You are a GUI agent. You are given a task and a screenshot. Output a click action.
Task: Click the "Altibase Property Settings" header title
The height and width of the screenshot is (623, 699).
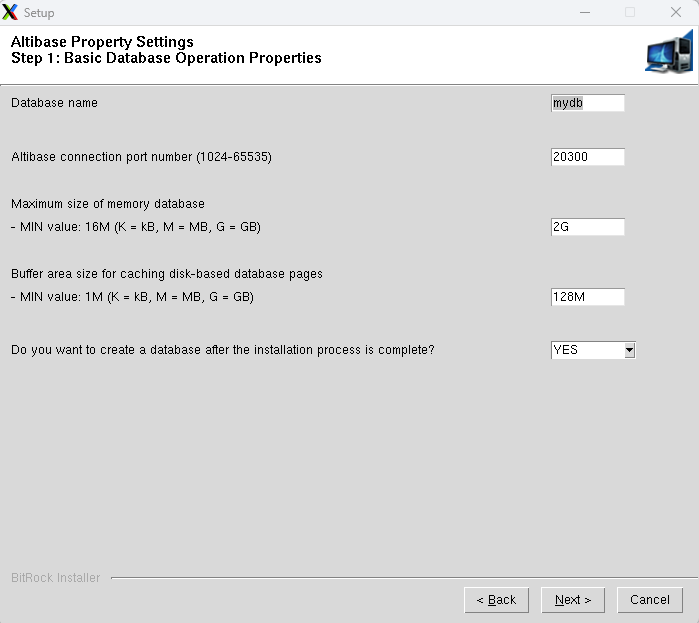[102, 42]
